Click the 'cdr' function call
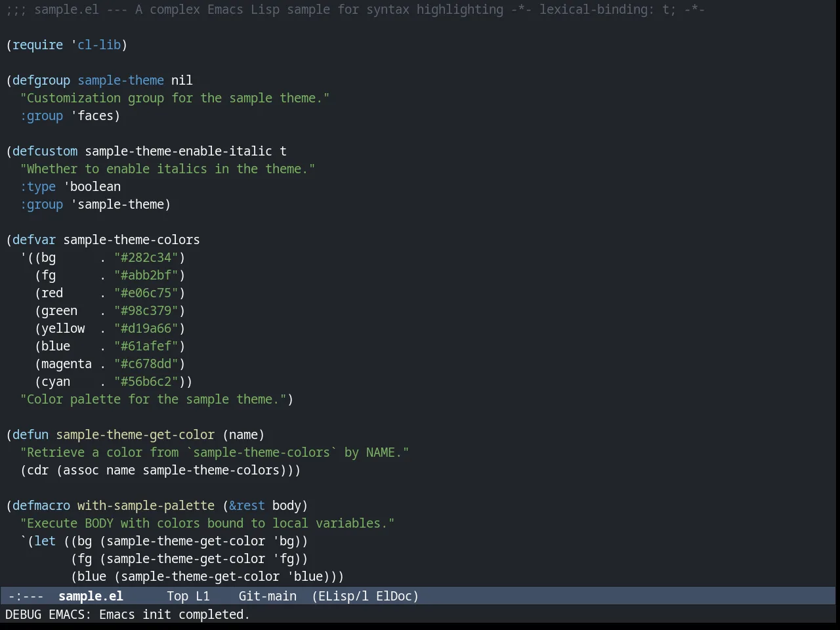 (x=38, y=470)
